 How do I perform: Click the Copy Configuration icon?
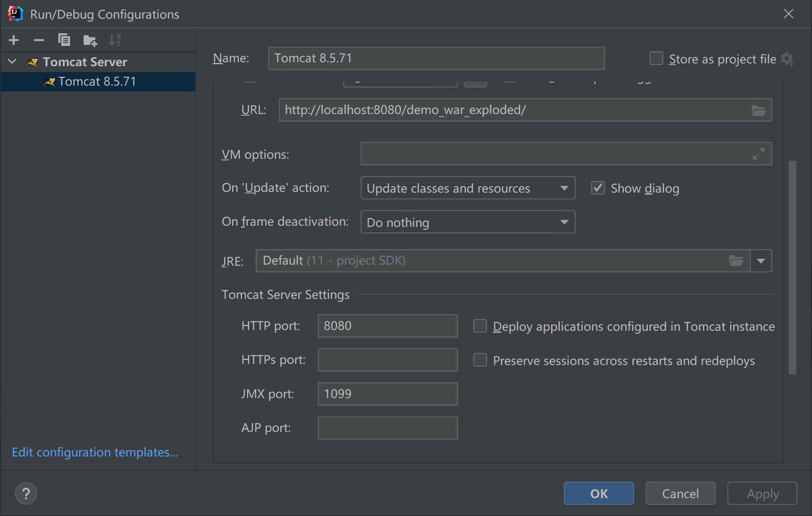pos(64,40)
